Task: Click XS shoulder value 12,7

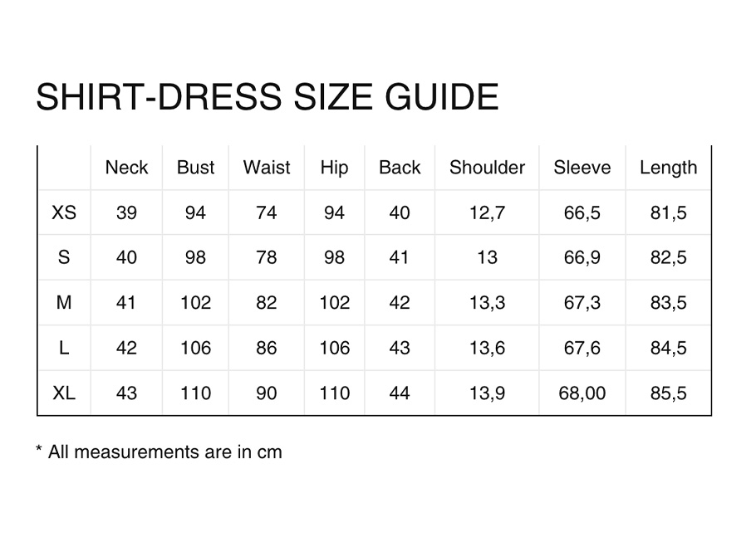Action: tap(487, 212)
